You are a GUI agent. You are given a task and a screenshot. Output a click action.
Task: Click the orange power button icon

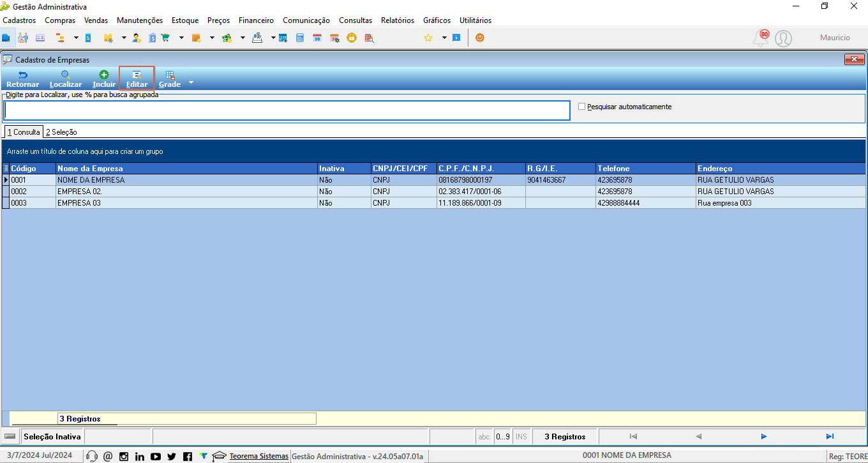pyautogui.click(x=480, y=38)
